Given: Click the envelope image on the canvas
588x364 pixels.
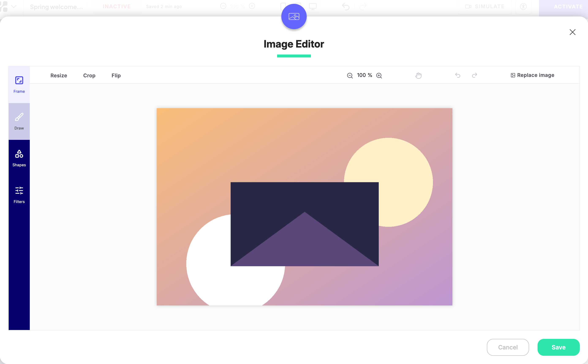Looking at the screenshot, I should 305,224.
